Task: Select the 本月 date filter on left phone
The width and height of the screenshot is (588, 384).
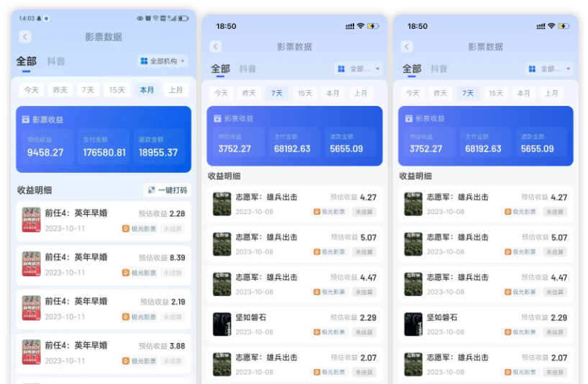Action: click(147, 90)
